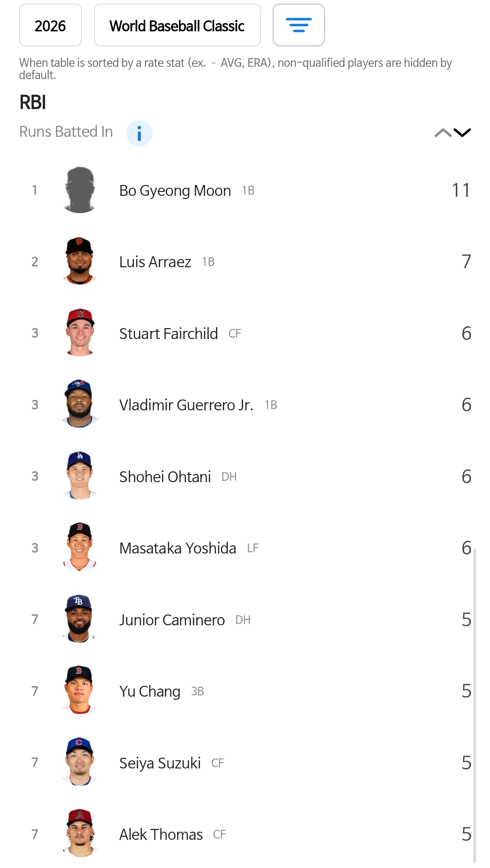Screen dimensions: 490x868
Task: View Alek Thomas's player profile
Action: (x=161, y=834)
